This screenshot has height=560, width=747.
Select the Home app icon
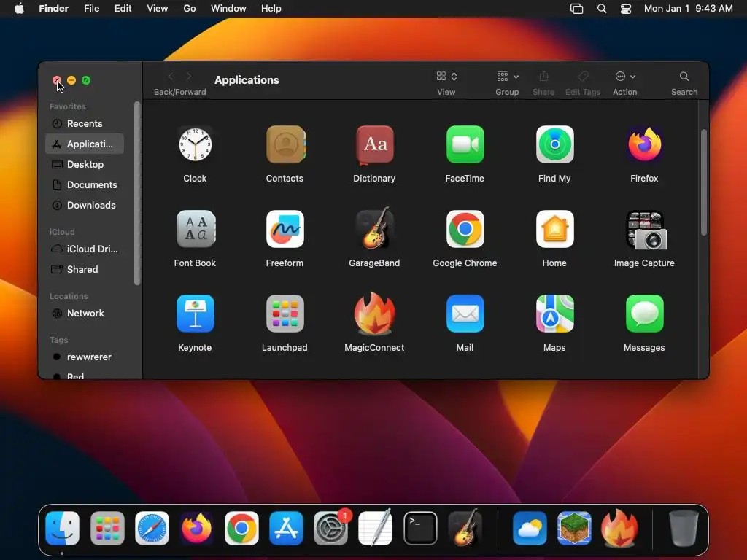pyautogui.click(x=554, y=229)
